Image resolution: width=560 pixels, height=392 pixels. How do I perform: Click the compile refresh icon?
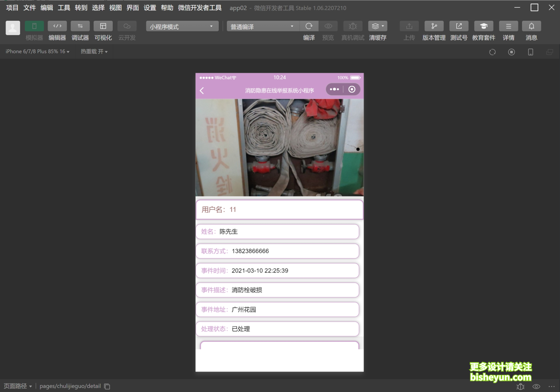[x=309, y=26]
